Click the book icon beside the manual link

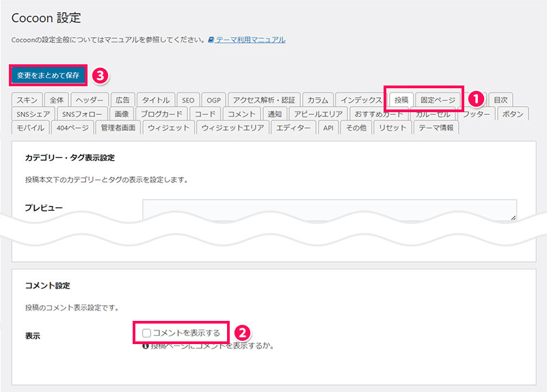click(211, 40)
